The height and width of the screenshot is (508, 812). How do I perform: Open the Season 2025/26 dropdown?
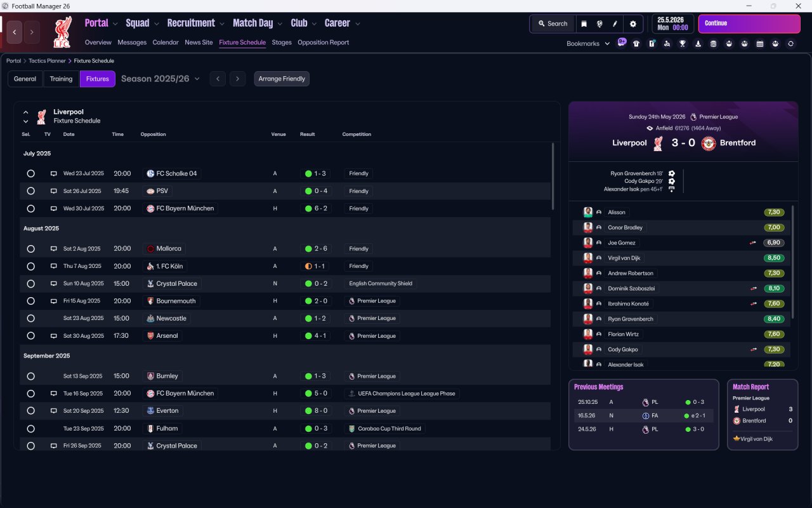coord(160,79)
